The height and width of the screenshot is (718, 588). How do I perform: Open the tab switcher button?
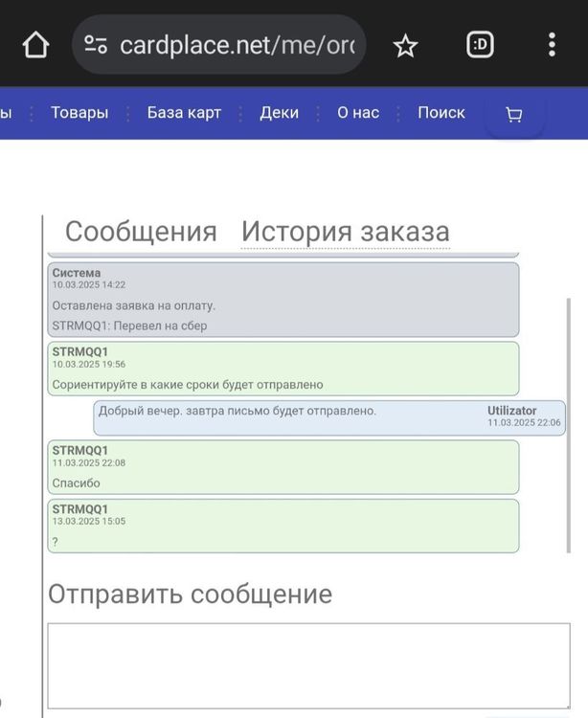(480, 45)
